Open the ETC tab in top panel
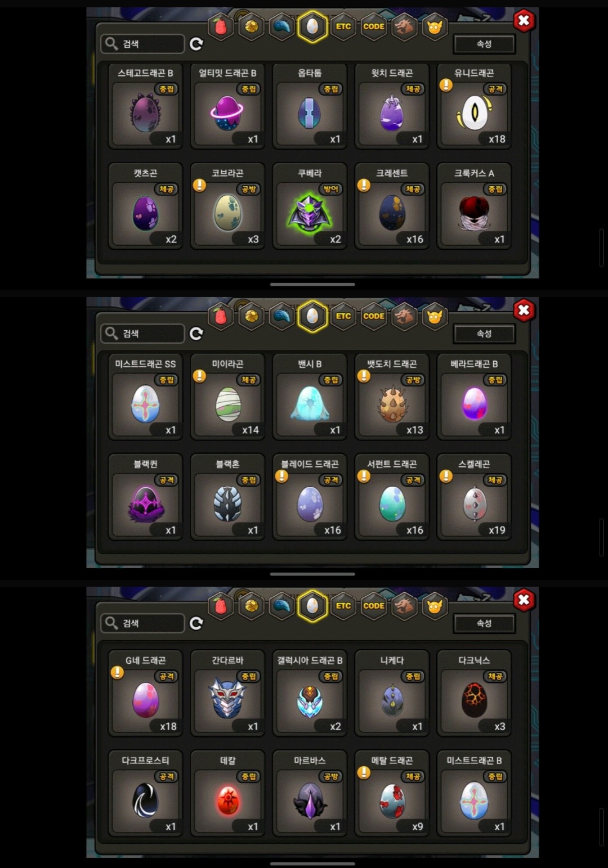This screenshot has height=868, width=608. coord(343,26)
